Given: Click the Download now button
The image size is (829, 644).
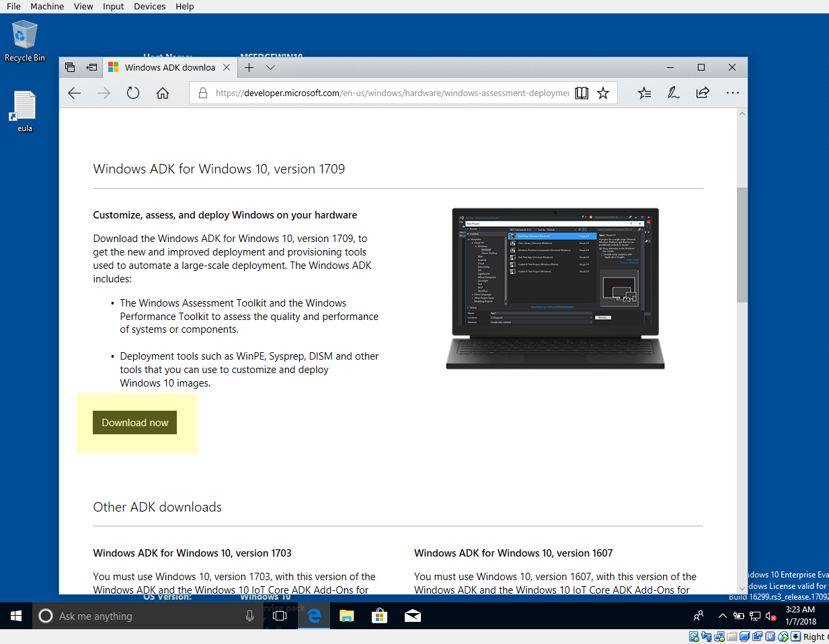Looking at the screenshot, I should pyautogui.click(x=134, y=423).
